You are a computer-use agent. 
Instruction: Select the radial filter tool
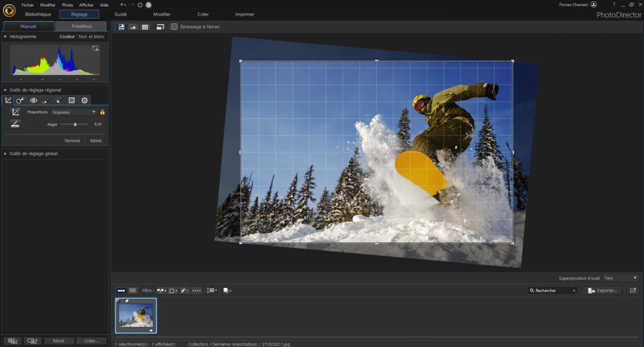85,100
